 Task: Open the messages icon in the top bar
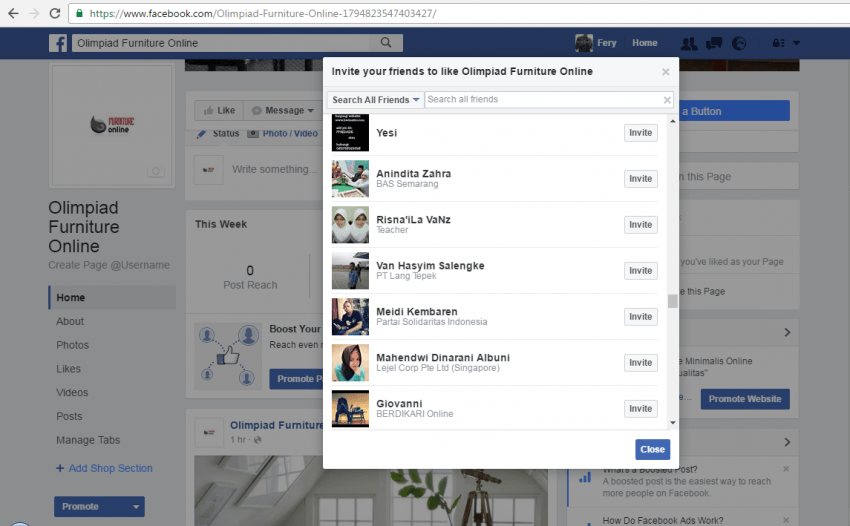click(x=714, y=43)
